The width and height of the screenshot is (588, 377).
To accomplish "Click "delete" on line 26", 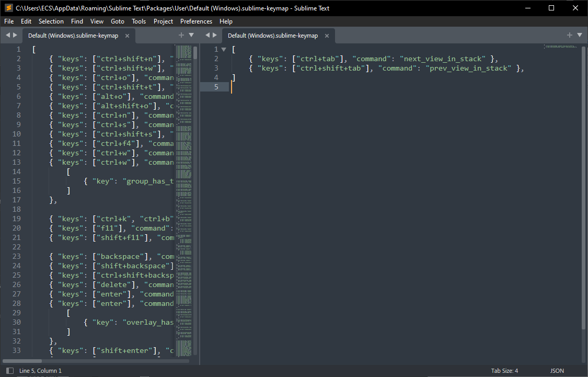I will pyautogui.click(x=114, y=284).
